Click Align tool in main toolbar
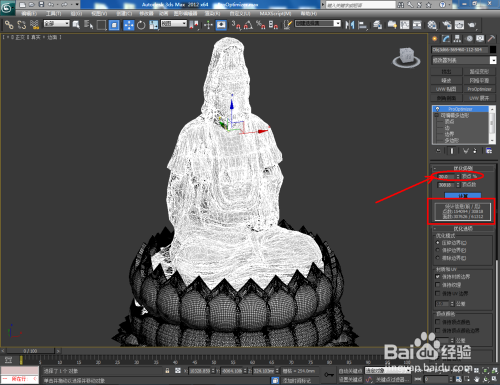Viewport: 500px width, 385px height. click(x=362, y=25)
